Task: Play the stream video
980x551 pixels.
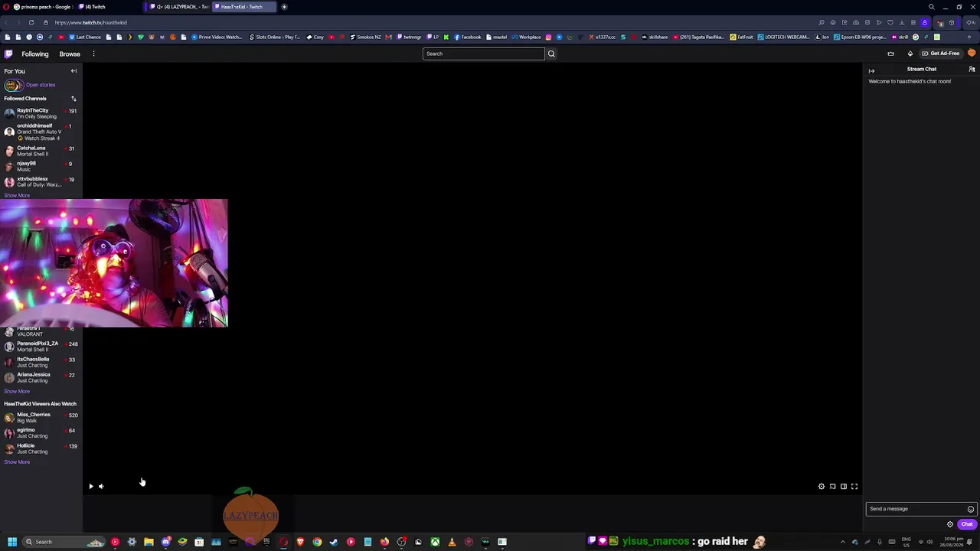Action: [90, 486]
